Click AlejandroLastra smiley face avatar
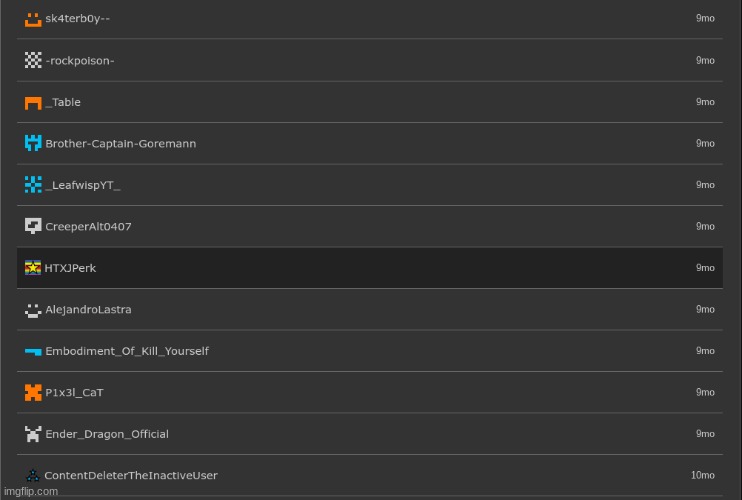 [33, 309]
